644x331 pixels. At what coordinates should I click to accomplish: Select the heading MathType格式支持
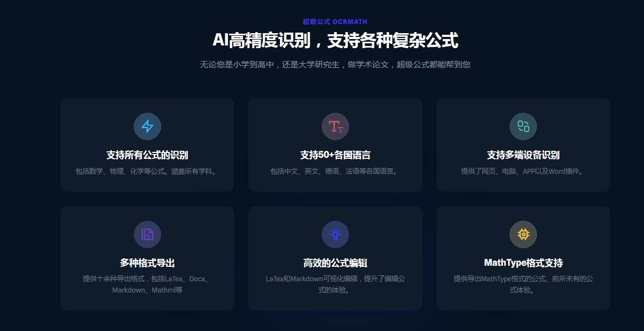coord(523,263)
